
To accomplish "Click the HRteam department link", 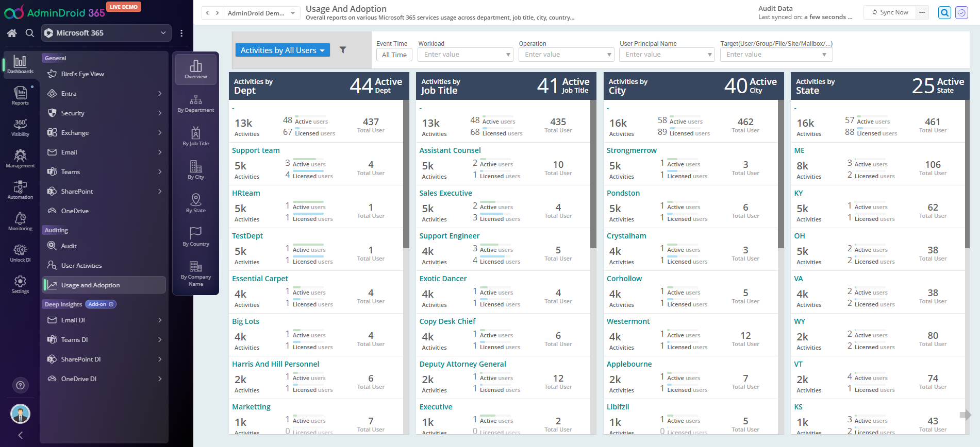I will (246, 193).
